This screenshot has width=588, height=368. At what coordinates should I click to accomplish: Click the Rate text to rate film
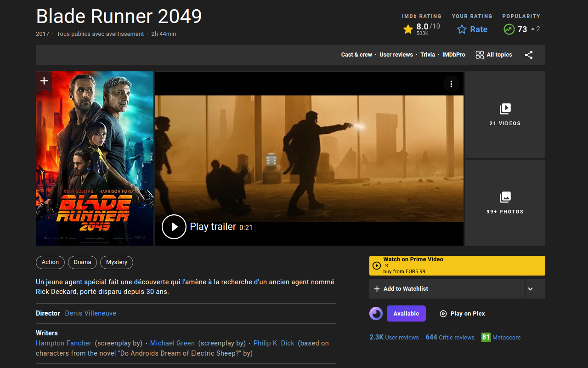[479, 29]
